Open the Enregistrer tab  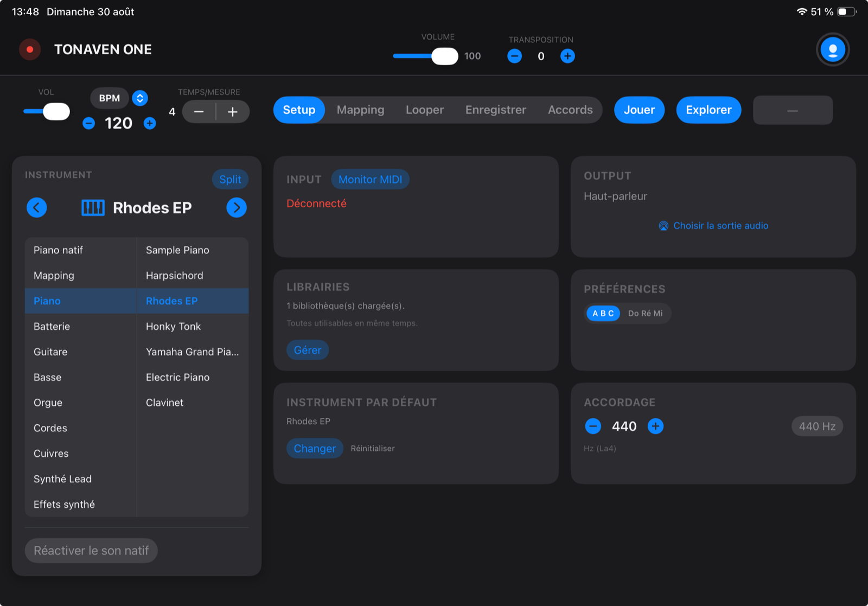click(x=496, y=110)
